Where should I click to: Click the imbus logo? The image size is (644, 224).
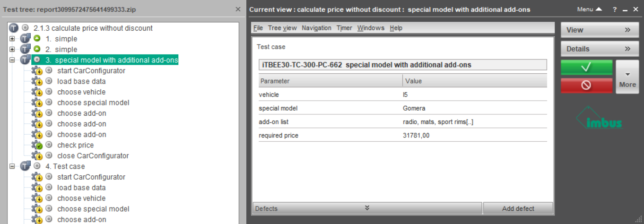[599, 119]
